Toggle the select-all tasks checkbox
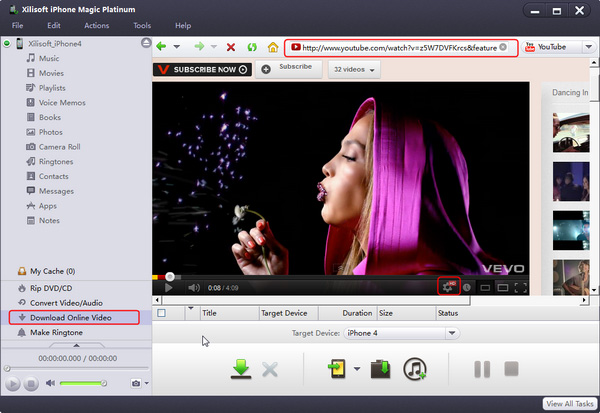Screen dimensions: 600x413 161,313
